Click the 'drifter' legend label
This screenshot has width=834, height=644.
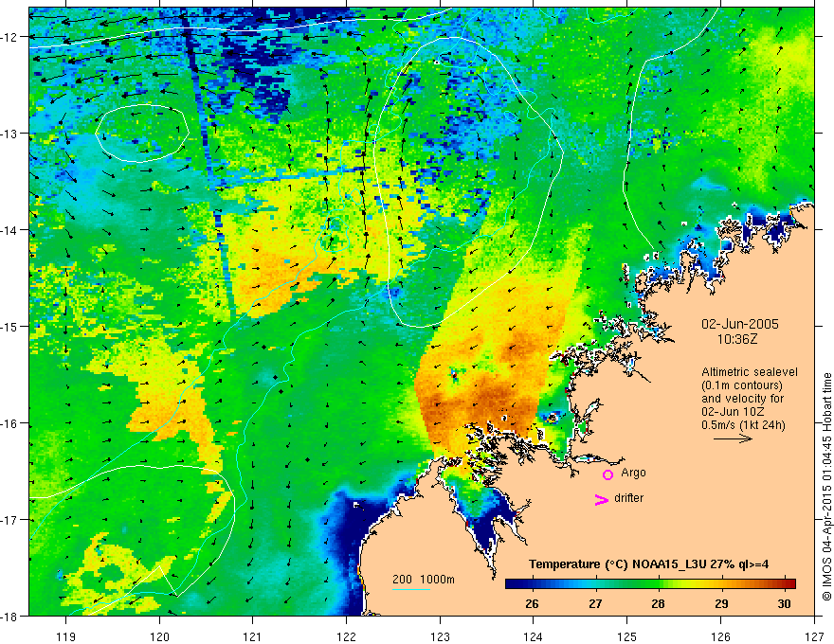coord(628,498)
